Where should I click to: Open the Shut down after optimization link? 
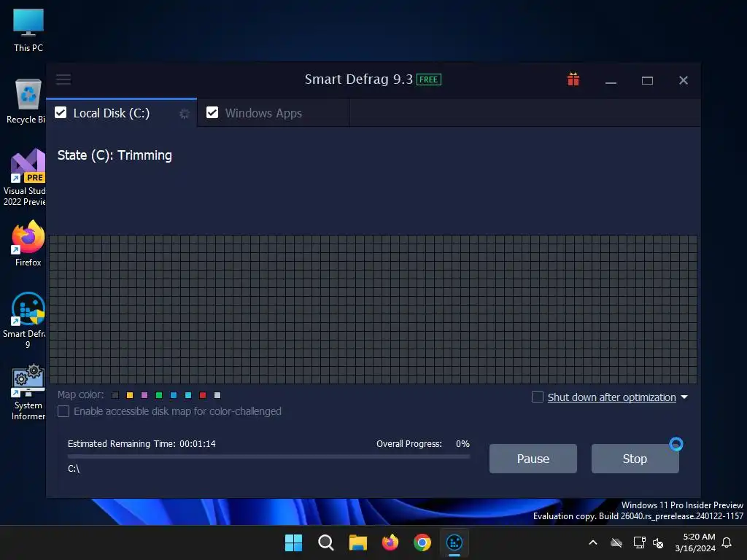612,397
